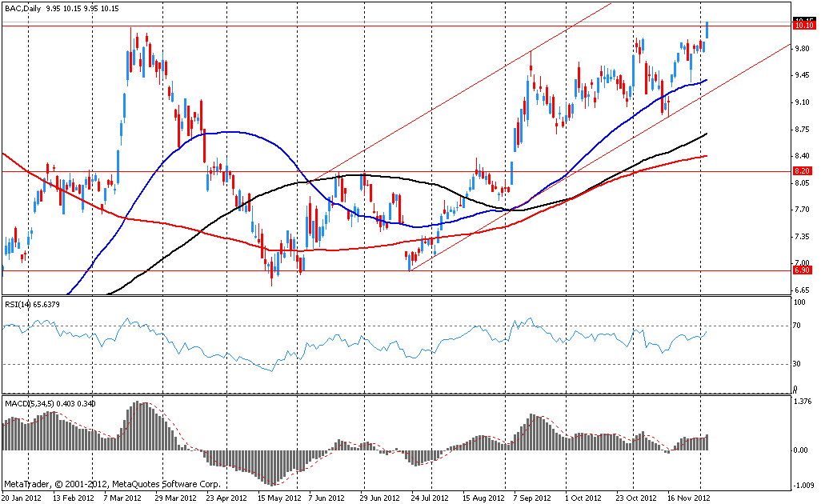This screenshot has height=504, width=821.
Task: Click the 70 level on RSI scale
Action: pos(797,326)
